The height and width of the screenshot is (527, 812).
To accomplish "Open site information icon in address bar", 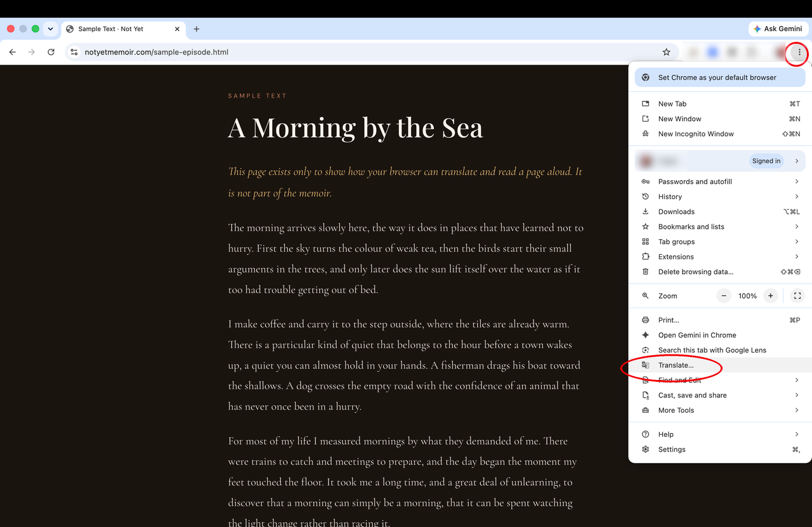I will coord(74,52).
